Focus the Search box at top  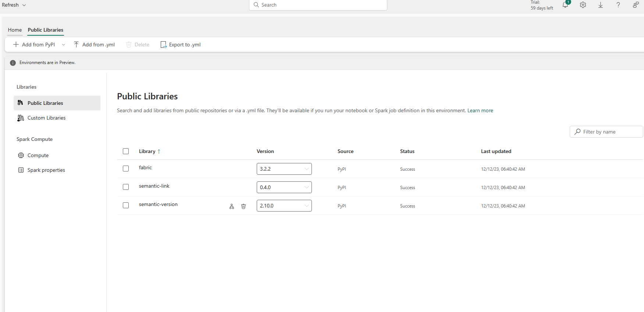click(318, 5)
